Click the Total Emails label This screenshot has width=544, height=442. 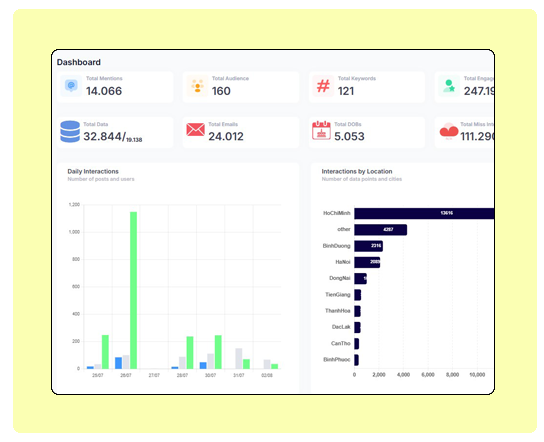click(x=223, y=124)
